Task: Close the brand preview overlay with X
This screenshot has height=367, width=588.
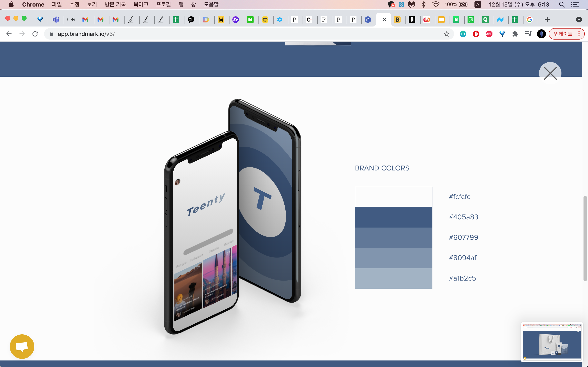Action: coord(550,73)
